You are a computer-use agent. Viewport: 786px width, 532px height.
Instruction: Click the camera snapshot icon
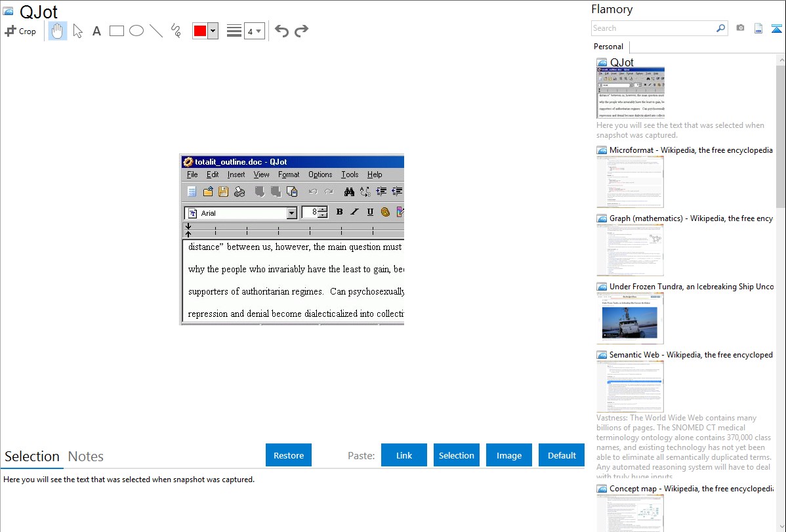coord(740,28)
